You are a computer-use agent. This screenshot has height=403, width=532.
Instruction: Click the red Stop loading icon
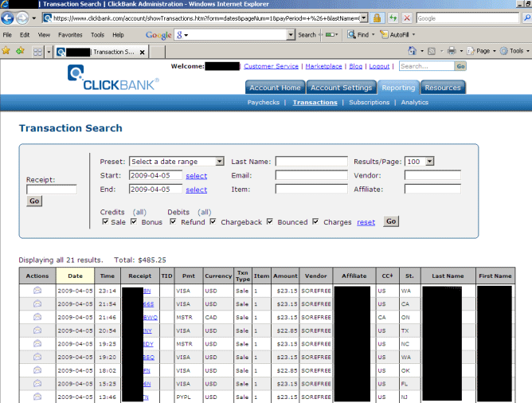[x=407, y=18]
